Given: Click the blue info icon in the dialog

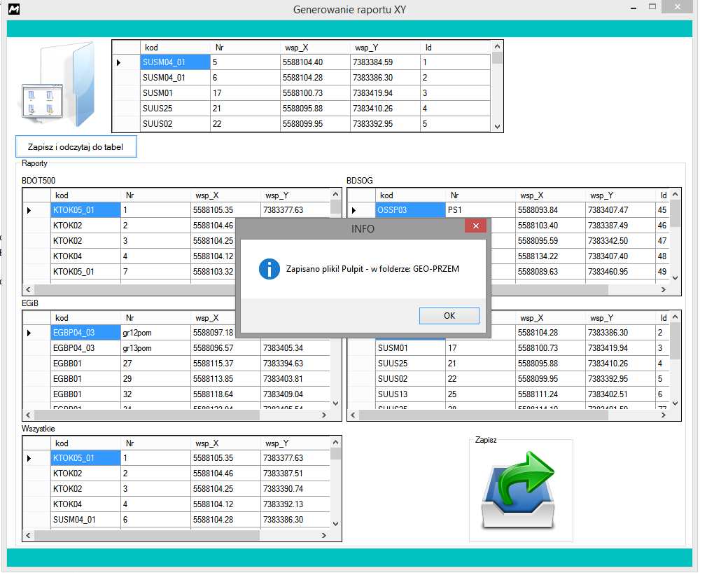Looking at the screenshot, I should pos(269,269).
